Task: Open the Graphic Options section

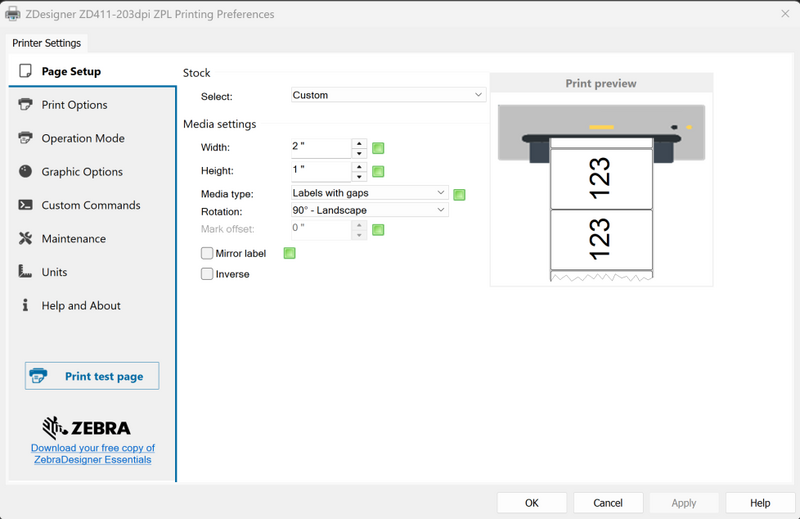Action: 92,171
